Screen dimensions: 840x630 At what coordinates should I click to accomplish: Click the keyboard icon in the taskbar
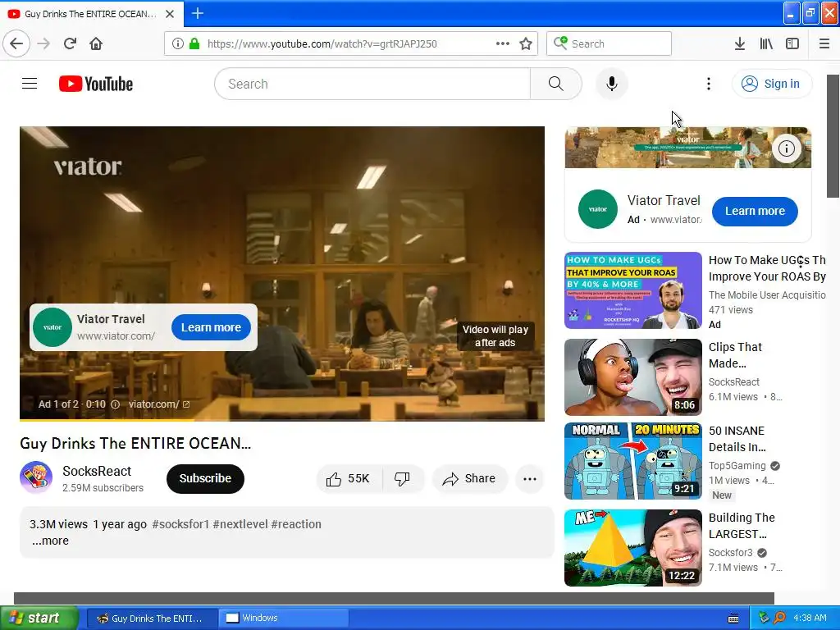click(733, 619)
